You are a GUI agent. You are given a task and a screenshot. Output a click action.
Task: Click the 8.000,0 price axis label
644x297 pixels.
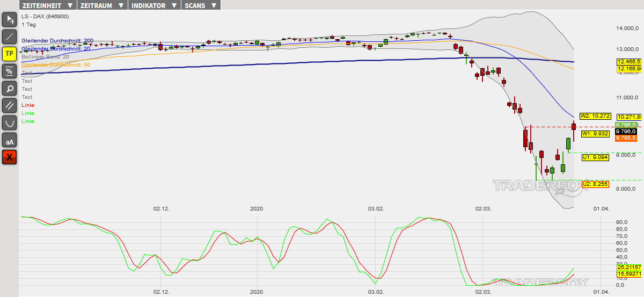coord(626,189)
